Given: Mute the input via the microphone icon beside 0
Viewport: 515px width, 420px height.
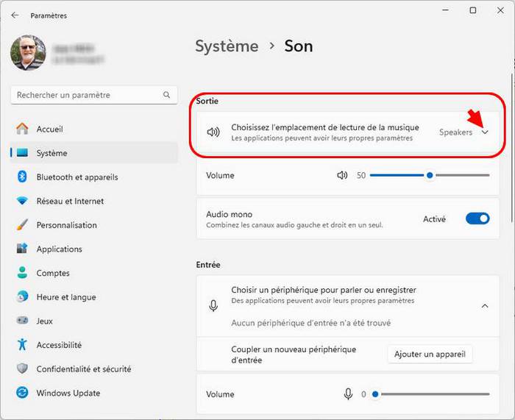Looking at the screenshot, I should 348,394.
